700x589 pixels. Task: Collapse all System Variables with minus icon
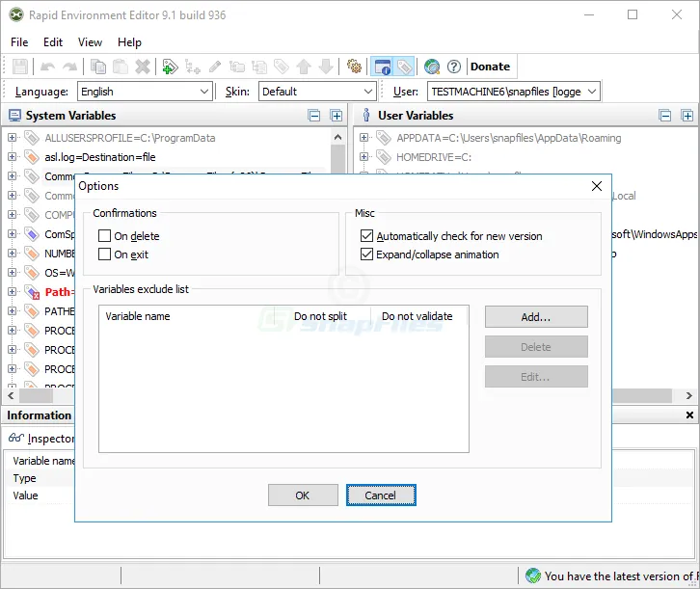click(314, 116)
